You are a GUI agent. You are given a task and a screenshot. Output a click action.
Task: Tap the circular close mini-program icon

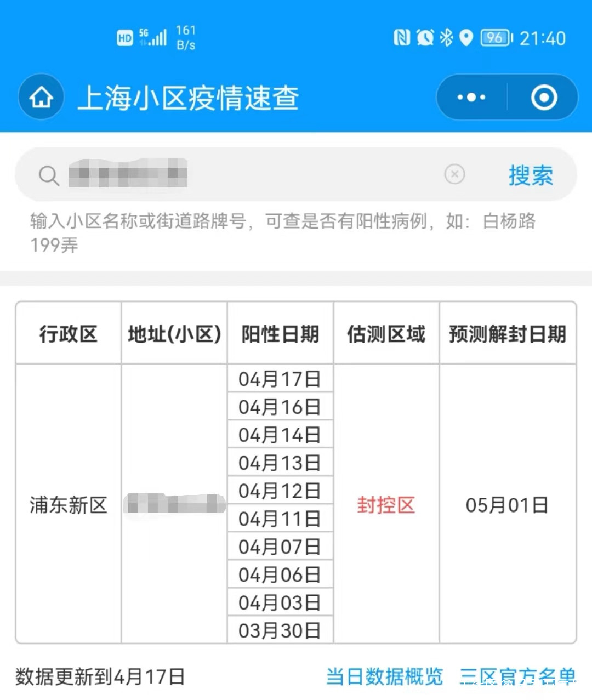(x=543, y=98)
